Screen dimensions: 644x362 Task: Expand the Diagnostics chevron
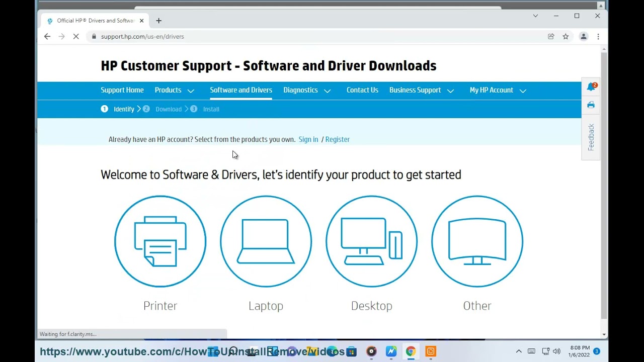pos(328,91)
